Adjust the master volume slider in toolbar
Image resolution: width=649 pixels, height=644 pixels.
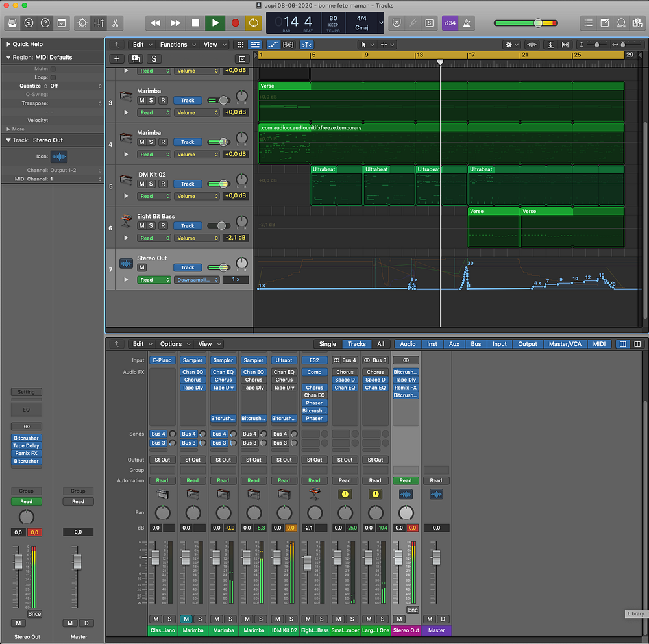click(538, 23)
